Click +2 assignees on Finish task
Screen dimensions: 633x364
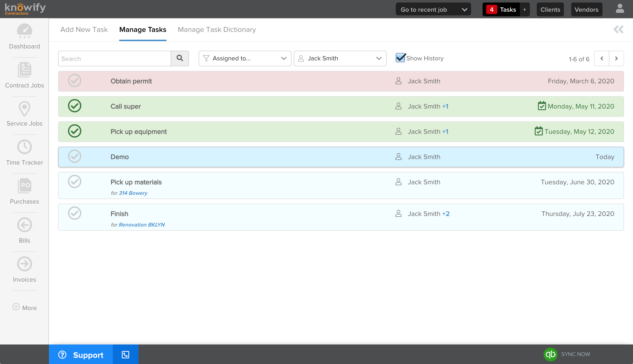(x=446, y=214)
